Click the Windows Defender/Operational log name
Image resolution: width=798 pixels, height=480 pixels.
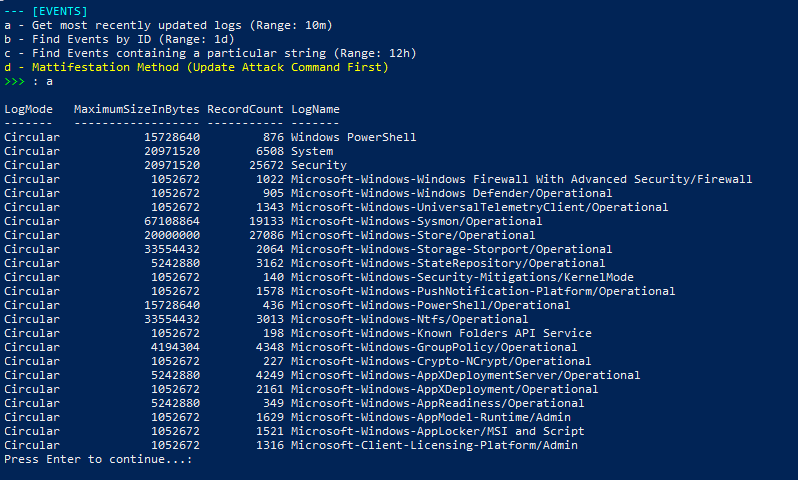[451, 193]
